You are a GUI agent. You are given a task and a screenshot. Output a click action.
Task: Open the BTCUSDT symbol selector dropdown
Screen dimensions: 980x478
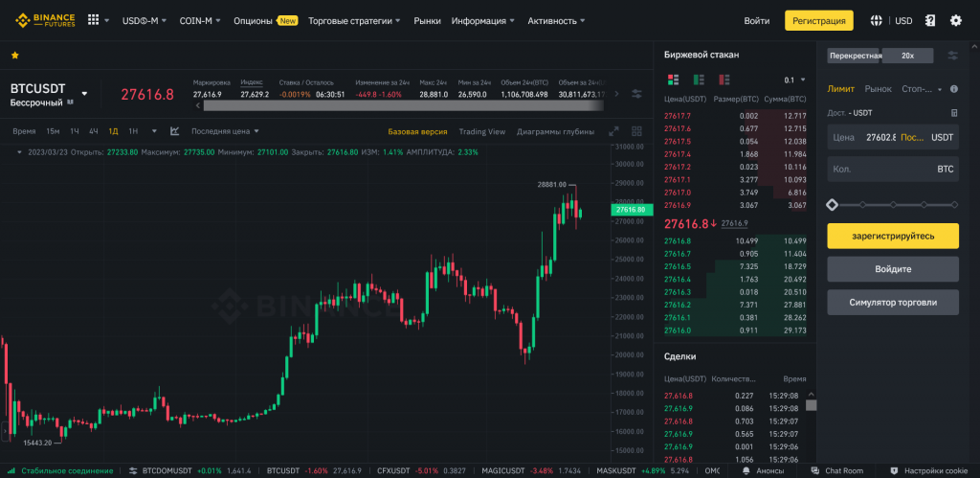coord(84,94)
